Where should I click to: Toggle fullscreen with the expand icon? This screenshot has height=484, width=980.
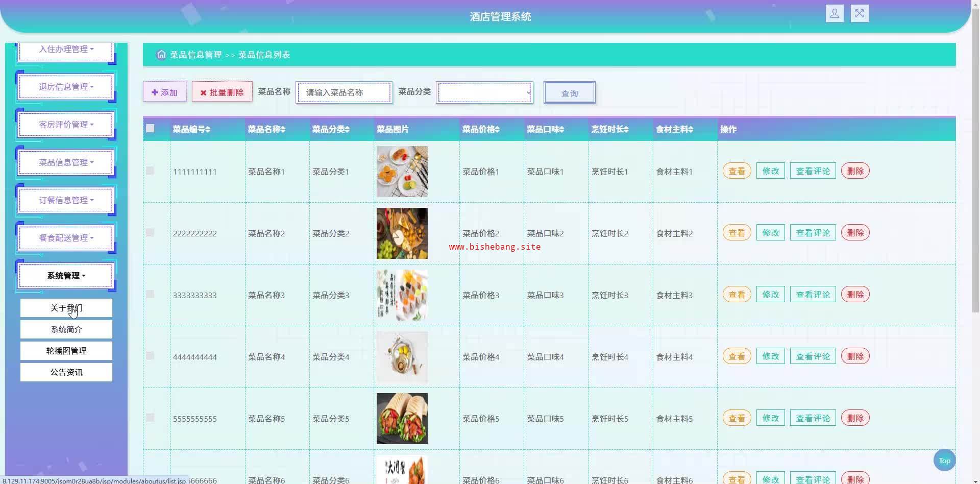click(860, 13)
